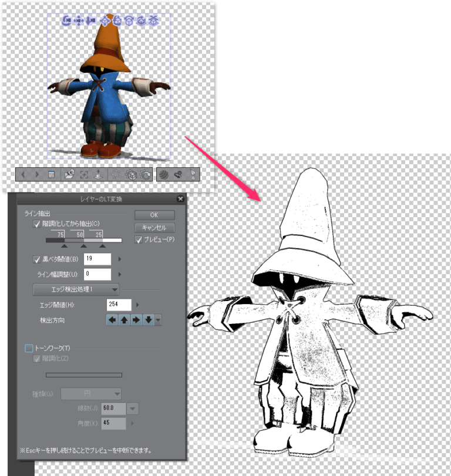Toggle the right detection direction arrow
The height and width of the screenshot is (476, 451).
pyautogui.click(x=136, y=320)
